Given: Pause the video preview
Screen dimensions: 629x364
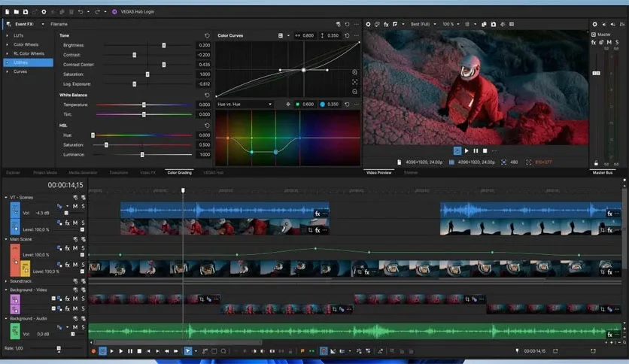Looking at the screenshot, I should pyautogui.click(x=476, y=150).
